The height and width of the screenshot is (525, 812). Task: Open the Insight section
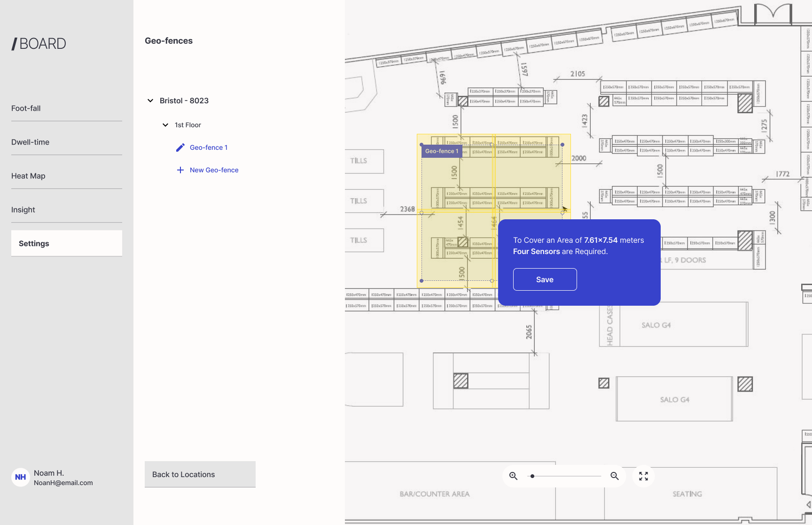click(x=67, y=210)
